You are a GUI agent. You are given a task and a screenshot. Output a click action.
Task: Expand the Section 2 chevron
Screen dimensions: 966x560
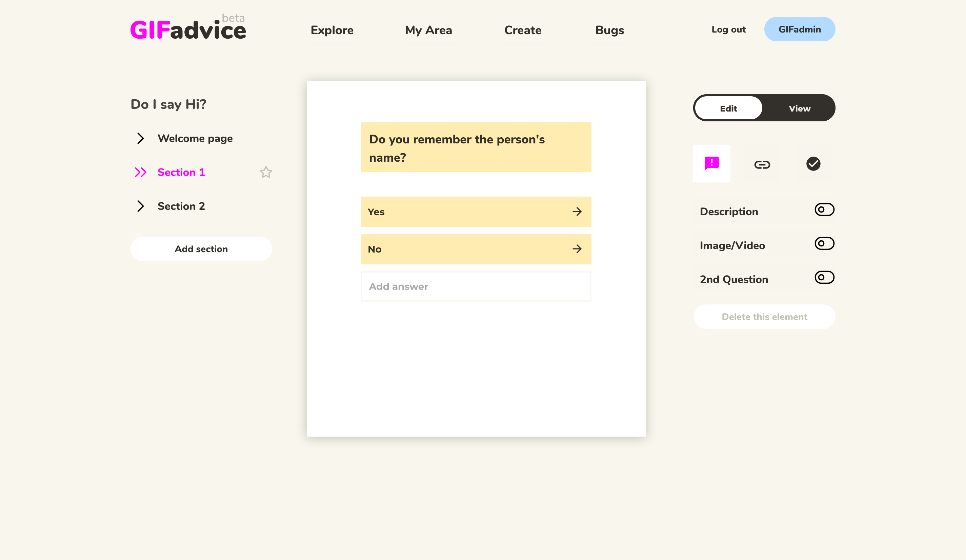click(140, 206)
